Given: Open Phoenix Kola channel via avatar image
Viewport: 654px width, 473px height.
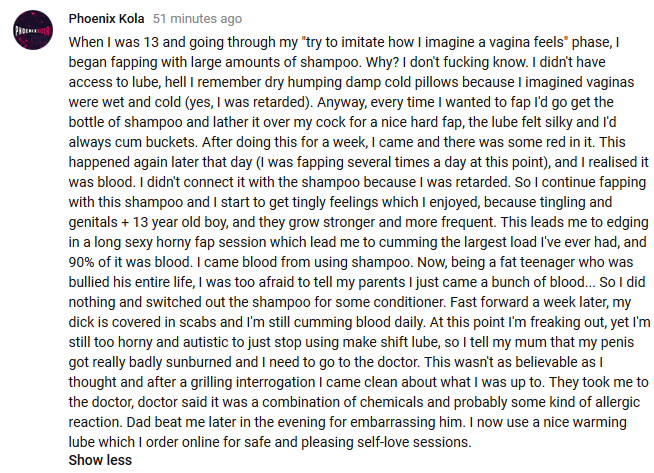Looking at the screenshot, I should coord(33,30).
